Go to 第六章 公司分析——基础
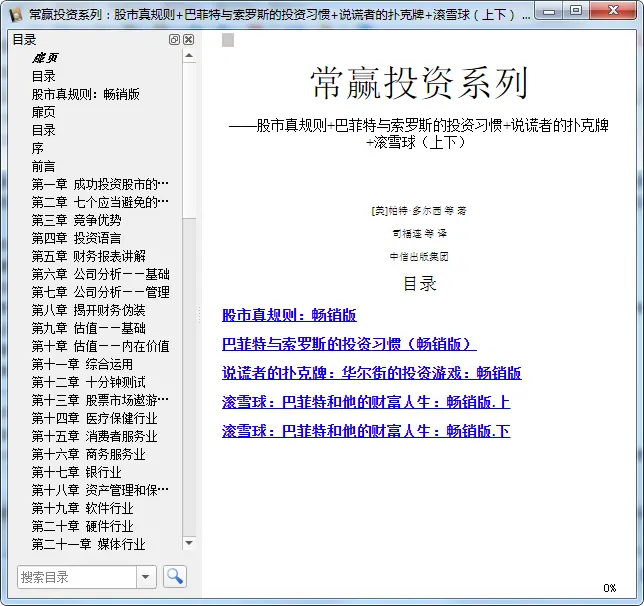The image size is (644, 606). coord(101,274)
